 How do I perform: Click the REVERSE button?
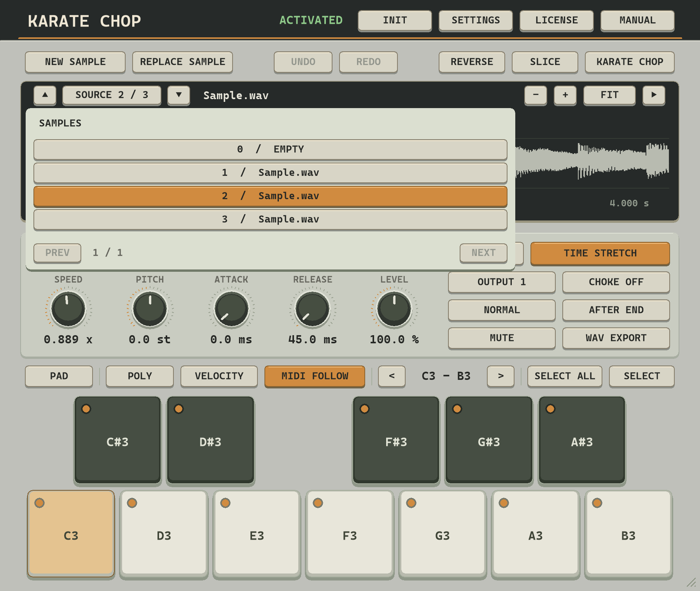(472, 62)
